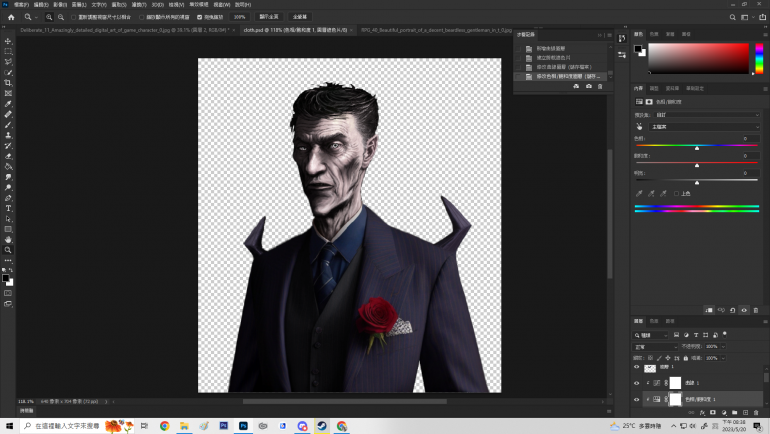Click the create new layer icon
The width and height of the screenshot is (770, 434).
pyautogui.click(x=745, y=411)
